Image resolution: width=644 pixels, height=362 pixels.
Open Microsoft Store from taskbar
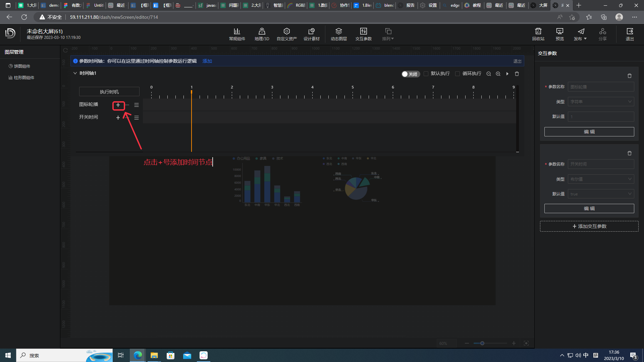pos(171,355)
